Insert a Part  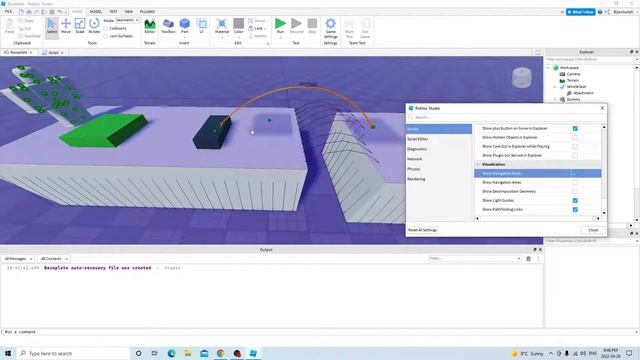point(184,26)
